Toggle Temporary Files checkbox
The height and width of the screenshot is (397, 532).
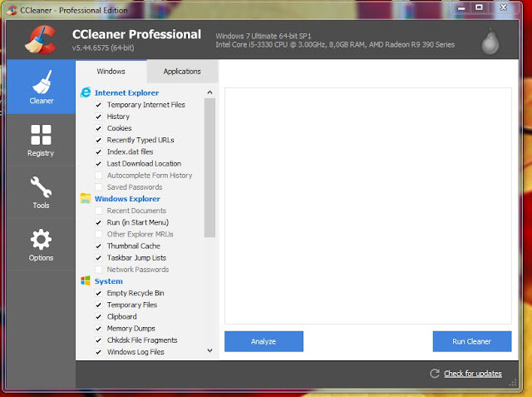98,305
